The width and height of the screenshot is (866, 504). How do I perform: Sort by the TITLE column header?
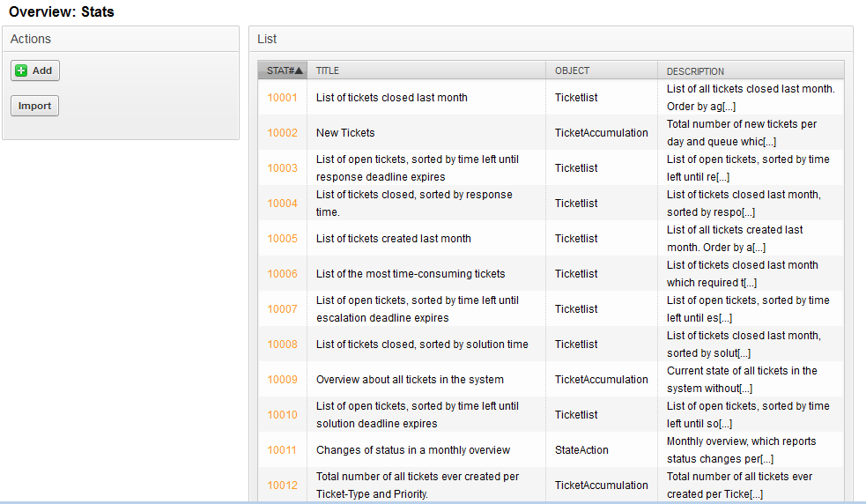328,70
